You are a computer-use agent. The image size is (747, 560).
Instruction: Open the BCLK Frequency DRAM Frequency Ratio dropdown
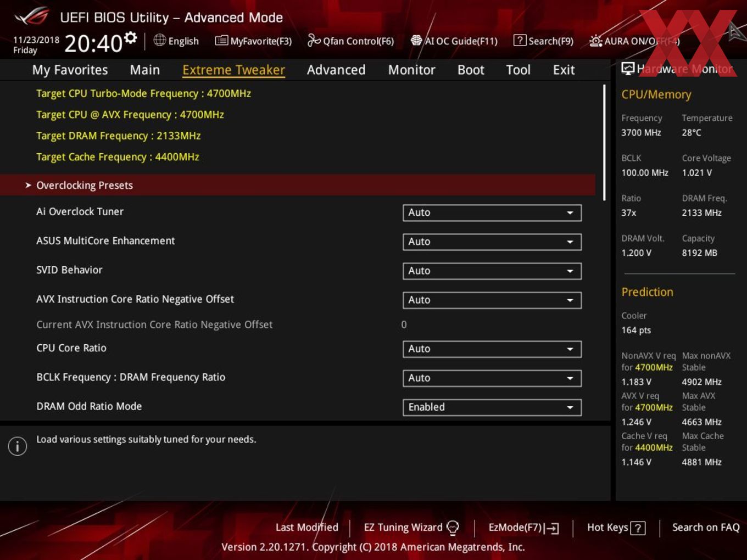pyautogui.click(x=492, y=378)
